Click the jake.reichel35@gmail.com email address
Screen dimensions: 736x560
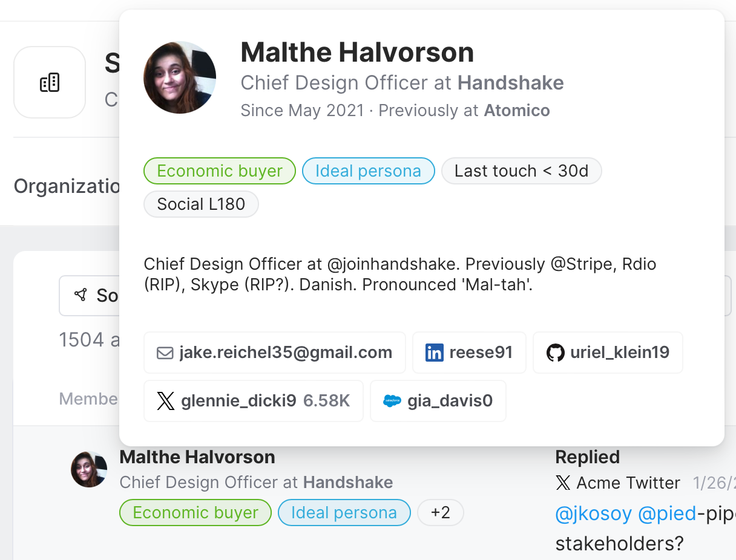pyautogui.click(x=286, y=353)
